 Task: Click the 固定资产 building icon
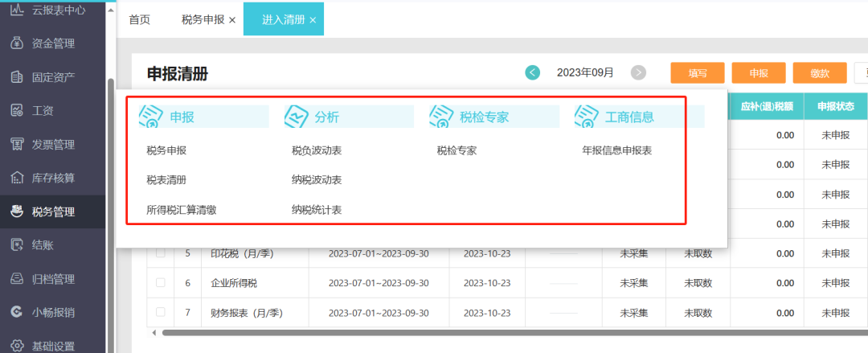(x=17, y=77)
